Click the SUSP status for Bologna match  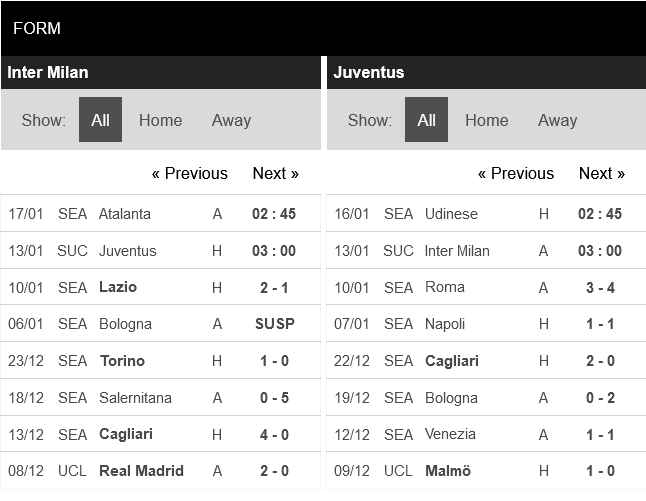pos(275,324)
